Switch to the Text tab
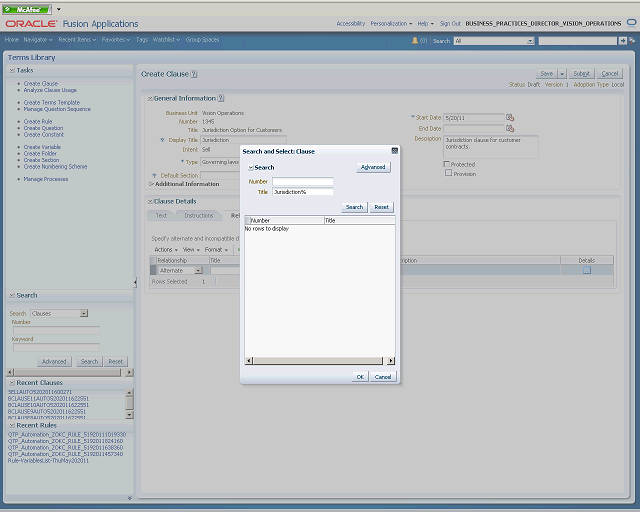 [161, 215]
